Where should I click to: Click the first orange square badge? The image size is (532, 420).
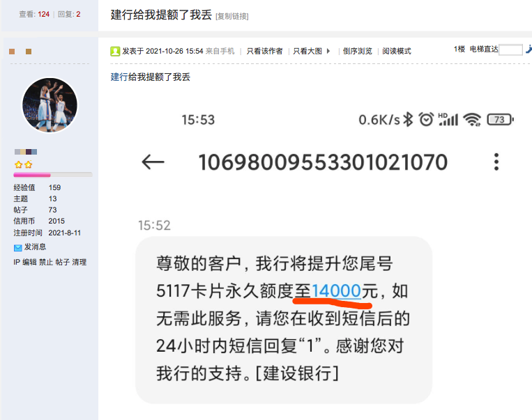(12, 52)
